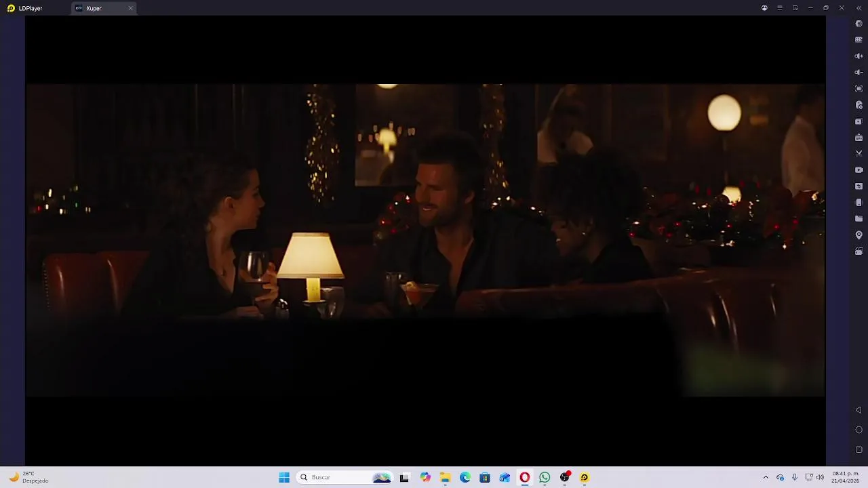Image resolution: width=868 pixels, height=488 pixels.
Task: Click the Buscar taskbar search field
Action: point(345,477)
